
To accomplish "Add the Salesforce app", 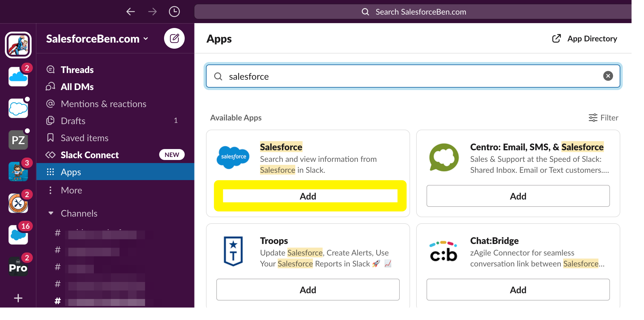I will (310, 196).
